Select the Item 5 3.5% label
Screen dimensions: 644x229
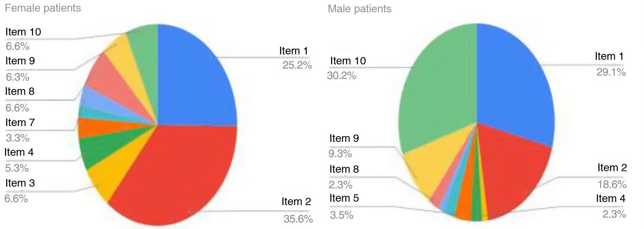[343, 206]
